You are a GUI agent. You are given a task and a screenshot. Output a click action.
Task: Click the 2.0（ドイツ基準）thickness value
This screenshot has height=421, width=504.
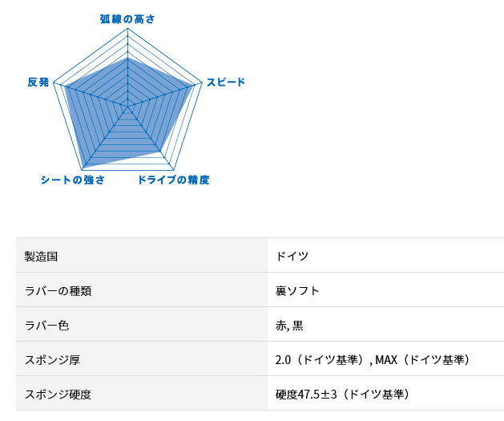point(321,359)
